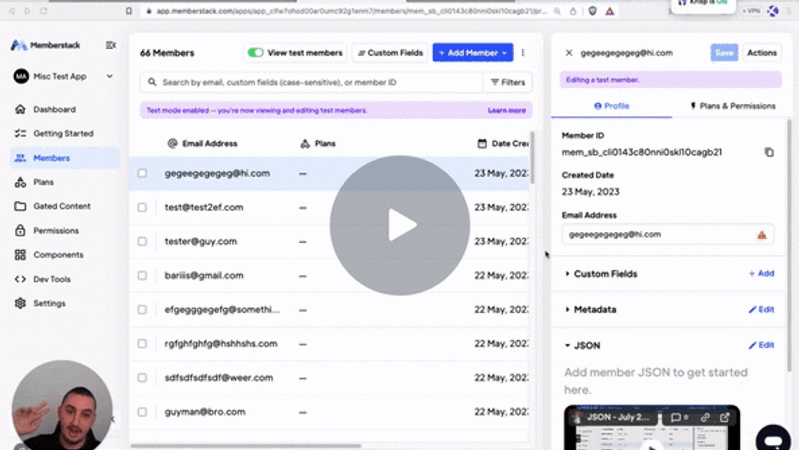
Task: Check the gegeegegegeg@hi.com row checkbox
Action: tap(142, 173)
